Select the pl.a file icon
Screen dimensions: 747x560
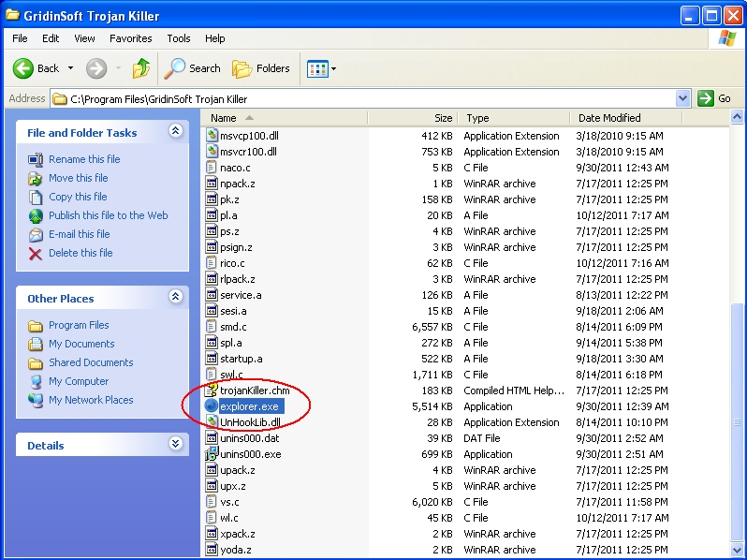pyautogui.click(x=212, y=215)
